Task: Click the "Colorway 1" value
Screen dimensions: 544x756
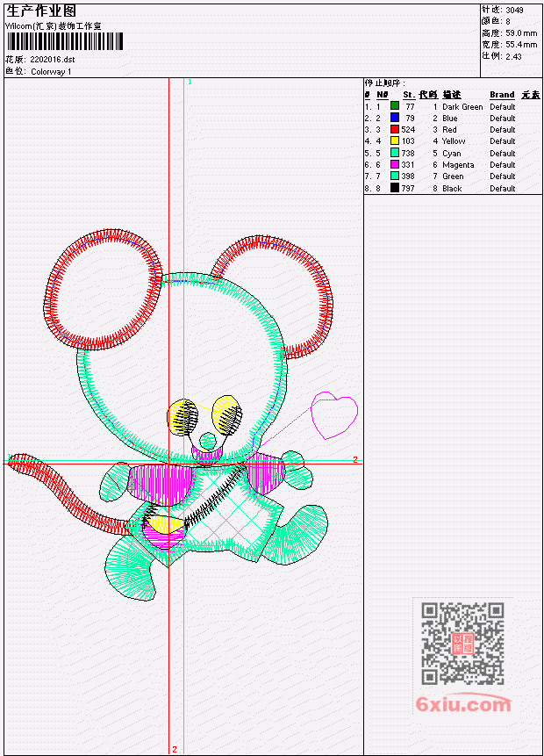Action: tap(51, 72)
